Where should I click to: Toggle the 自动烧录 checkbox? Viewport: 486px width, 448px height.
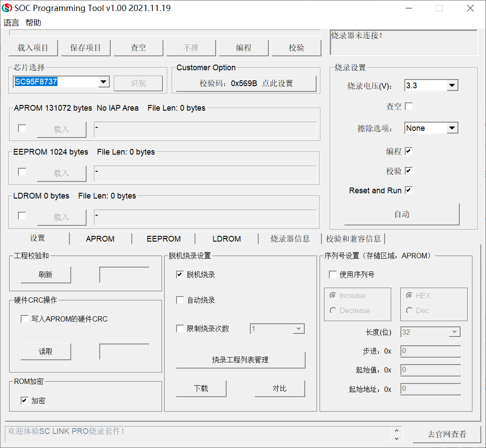180,300
